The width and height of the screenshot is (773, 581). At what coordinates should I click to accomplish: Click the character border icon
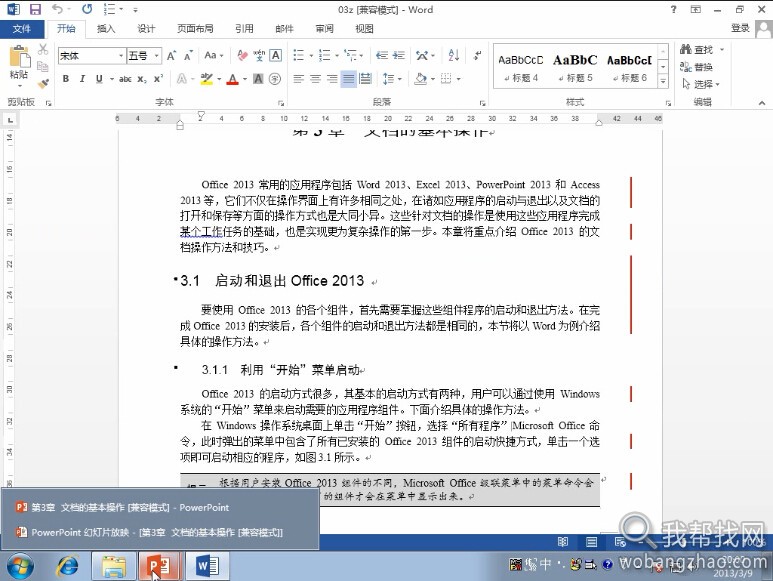point(276,56)
